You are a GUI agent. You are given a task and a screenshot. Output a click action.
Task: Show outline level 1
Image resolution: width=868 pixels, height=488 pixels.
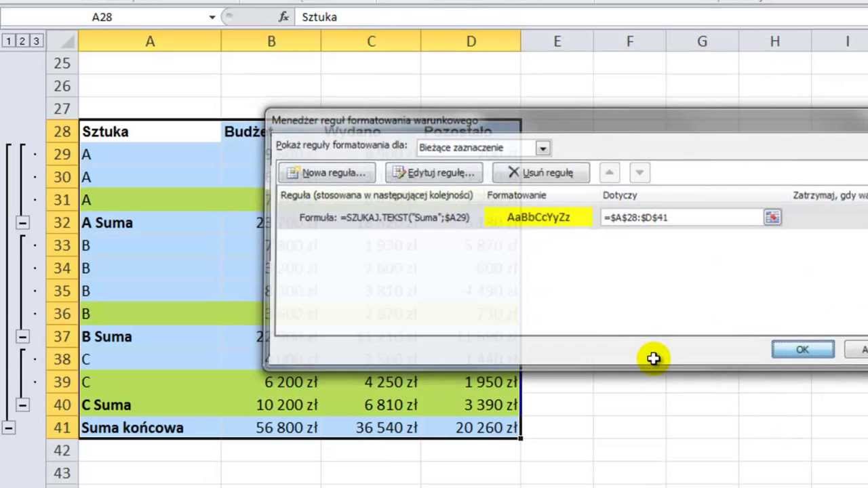click(8, 41)
